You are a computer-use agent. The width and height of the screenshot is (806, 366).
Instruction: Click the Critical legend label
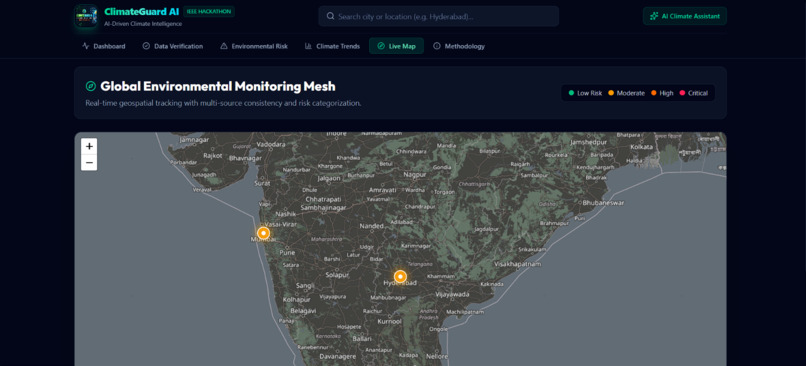pyautogui.click(x=698, y=93)
